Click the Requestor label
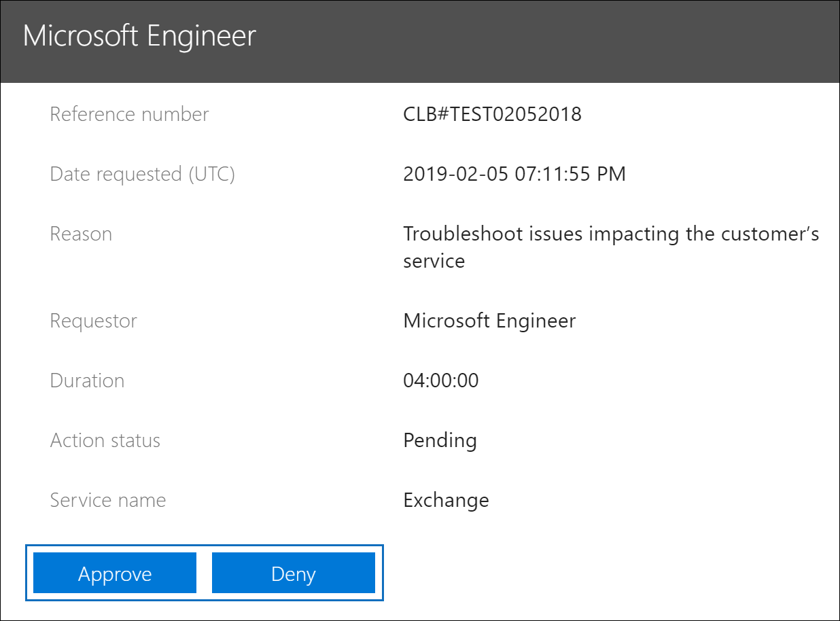 click(93, 320)
